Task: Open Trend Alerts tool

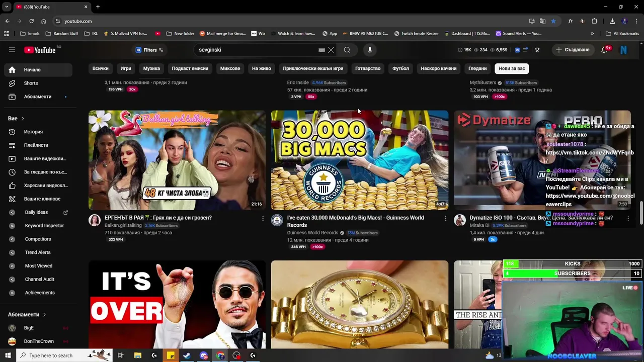Action: pos(38,252)
